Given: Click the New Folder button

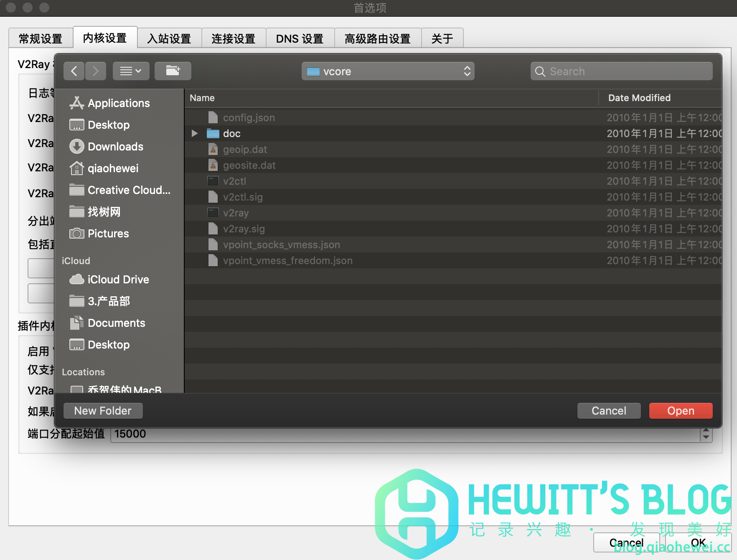Looking at the screenshot, I should (103, 411).
